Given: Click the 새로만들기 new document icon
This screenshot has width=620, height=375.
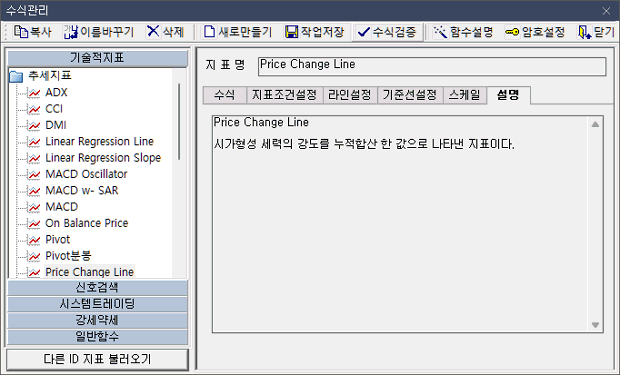Looking at the screenshot, I should coord(209,32).
